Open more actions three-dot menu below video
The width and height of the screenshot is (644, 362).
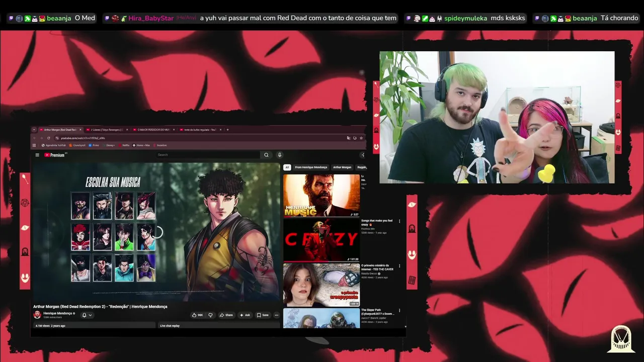click(276, 315)
